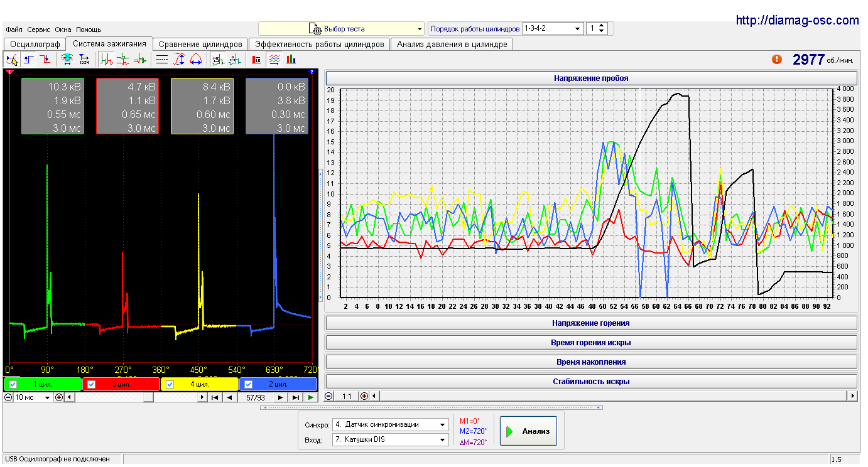Image resolution: width=868 pixels, height=467 pixels.
Task: Expand the Напряжение горения panel
Action: [591, 323]
